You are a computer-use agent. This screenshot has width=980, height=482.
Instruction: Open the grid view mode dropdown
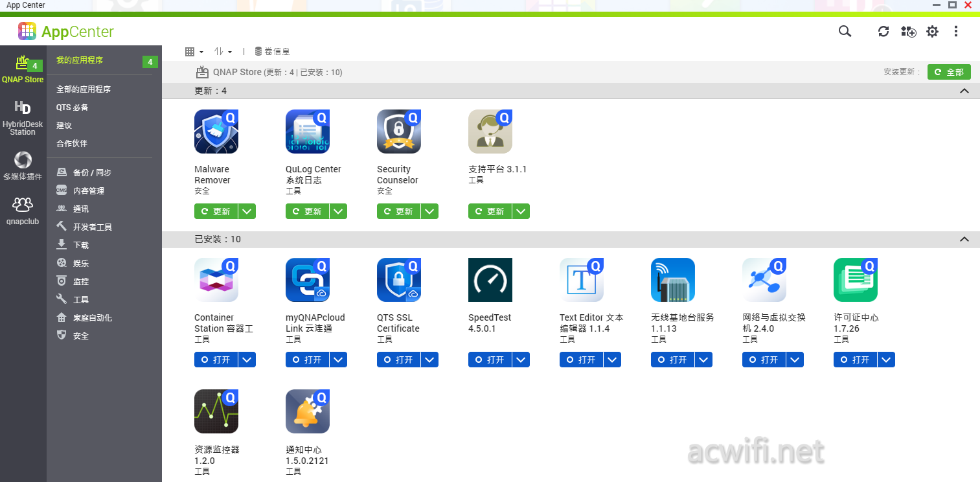(x=194, y=51)
